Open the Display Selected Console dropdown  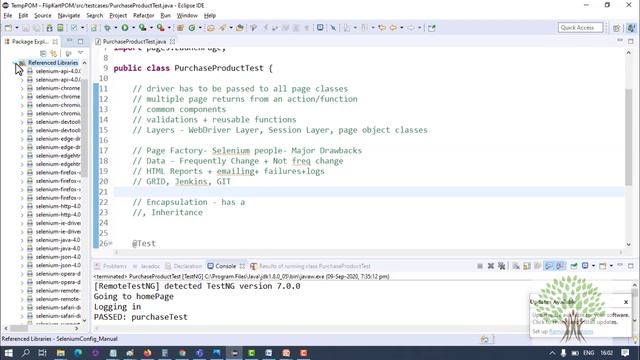click(593, 266)
